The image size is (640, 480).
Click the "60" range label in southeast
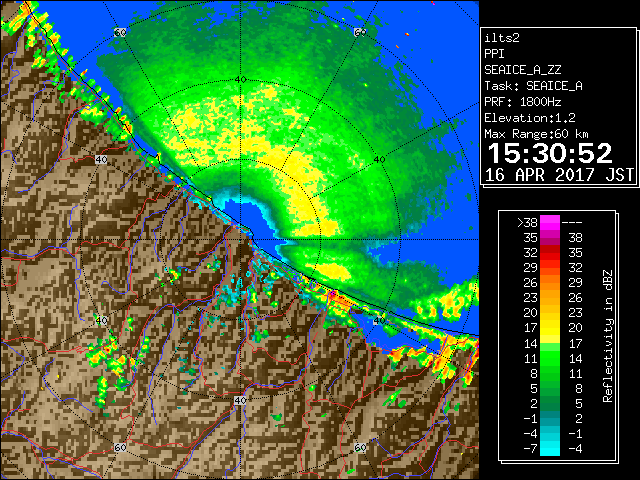360,447
